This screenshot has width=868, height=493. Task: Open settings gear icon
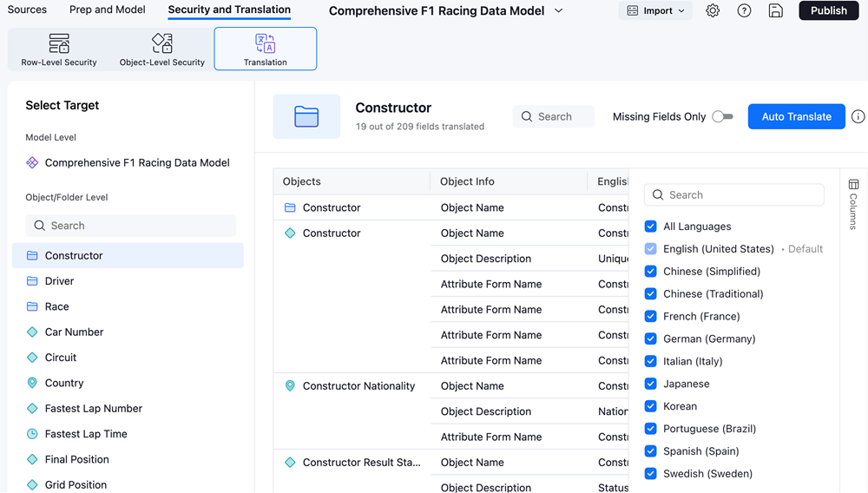(713, 11)
